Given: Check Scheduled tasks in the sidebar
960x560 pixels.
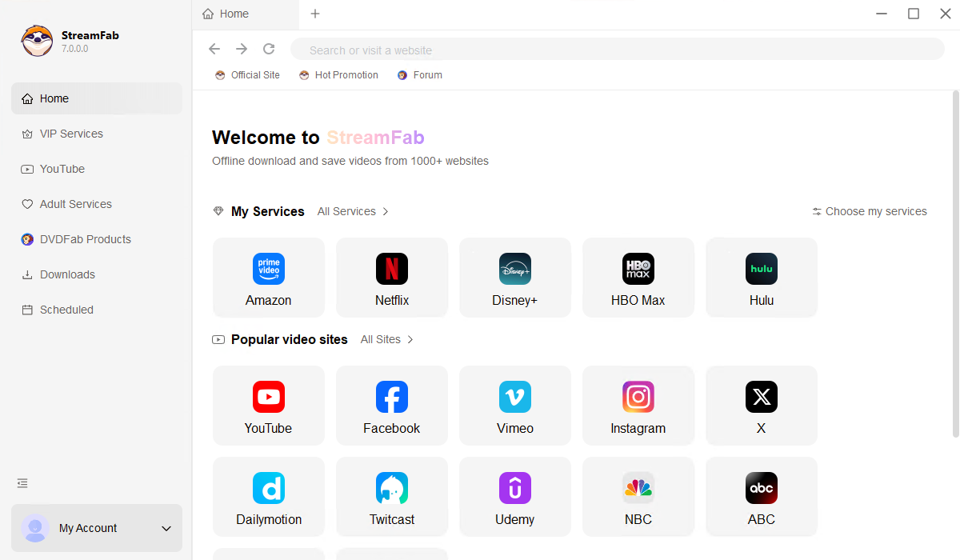Looking at the screenshot, I should (65, 310).
